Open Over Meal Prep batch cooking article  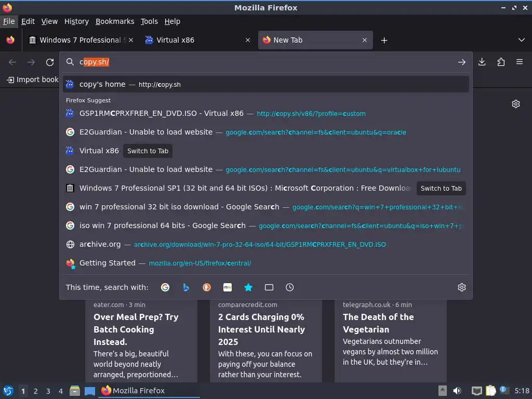[x=141, y=340]
